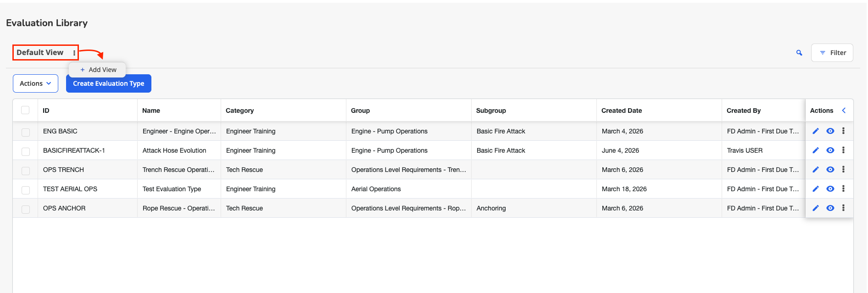
Task: Edit OPS ANCHOR using the pencil icon
Action: tap(816, 208)
